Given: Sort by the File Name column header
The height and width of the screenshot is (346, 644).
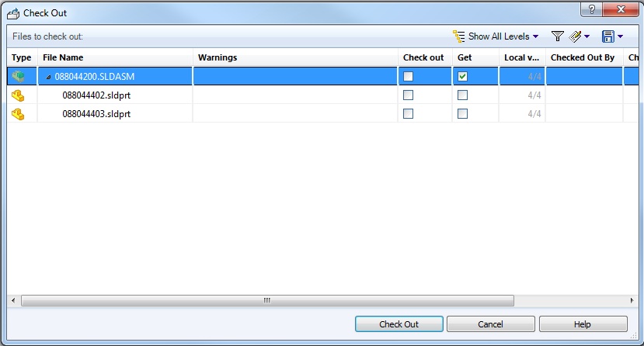Looking at the screenshot, I should pos(115,58).
